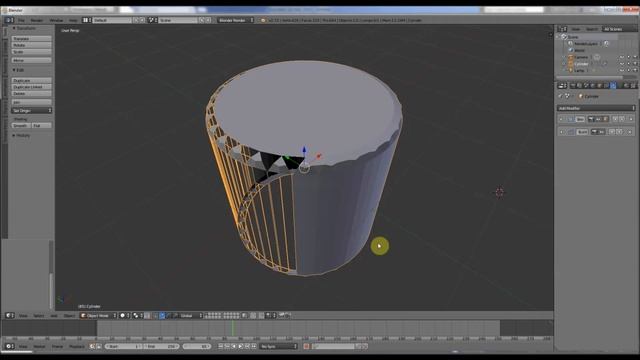Image resolution: width=640 pixels, height=360 pixels.
Task: Play the animation in reverse
Action: click(234, 346)
